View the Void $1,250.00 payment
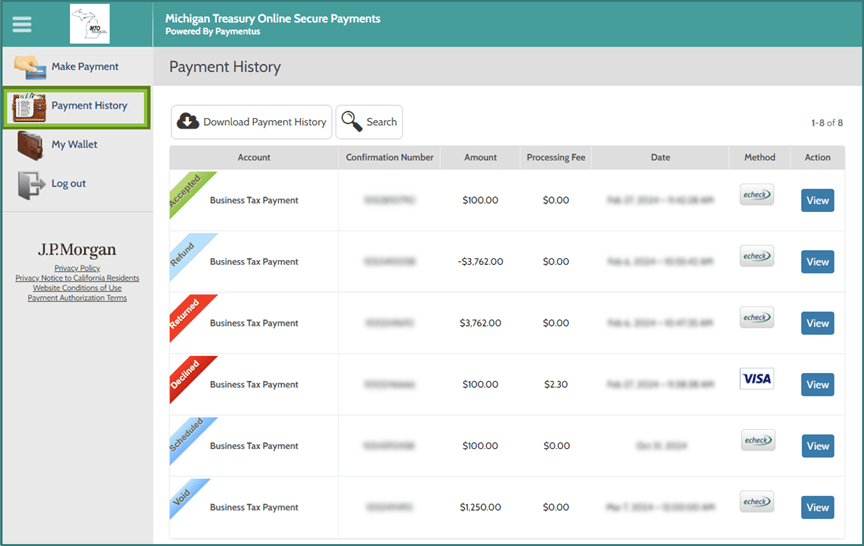This screenshot has height=546, width=864. [x=817, y=507]
